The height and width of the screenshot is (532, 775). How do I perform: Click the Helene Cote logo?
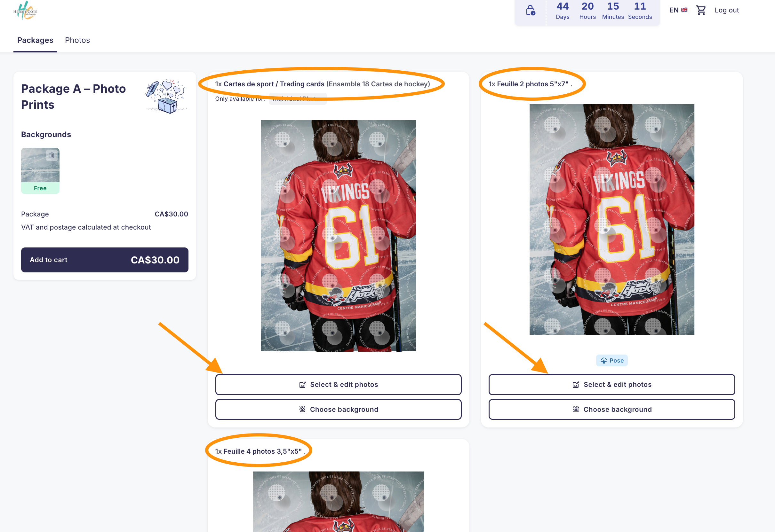25,11
